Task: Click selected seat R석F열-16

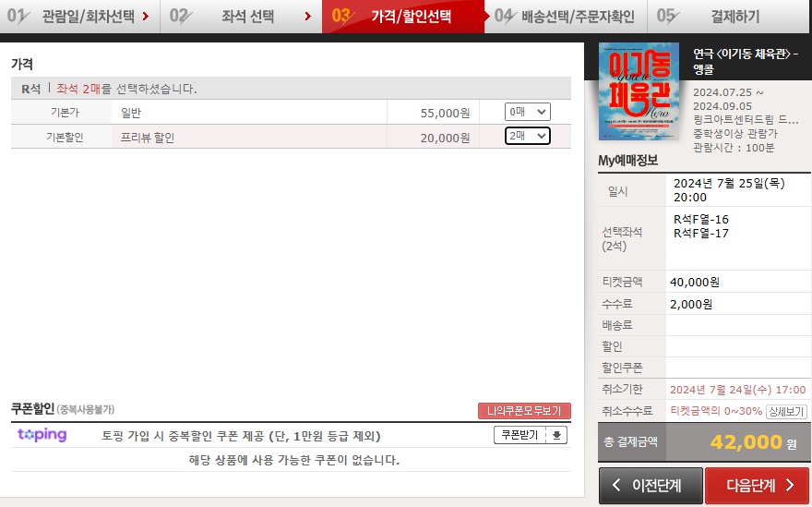Action: click(700, 219)
